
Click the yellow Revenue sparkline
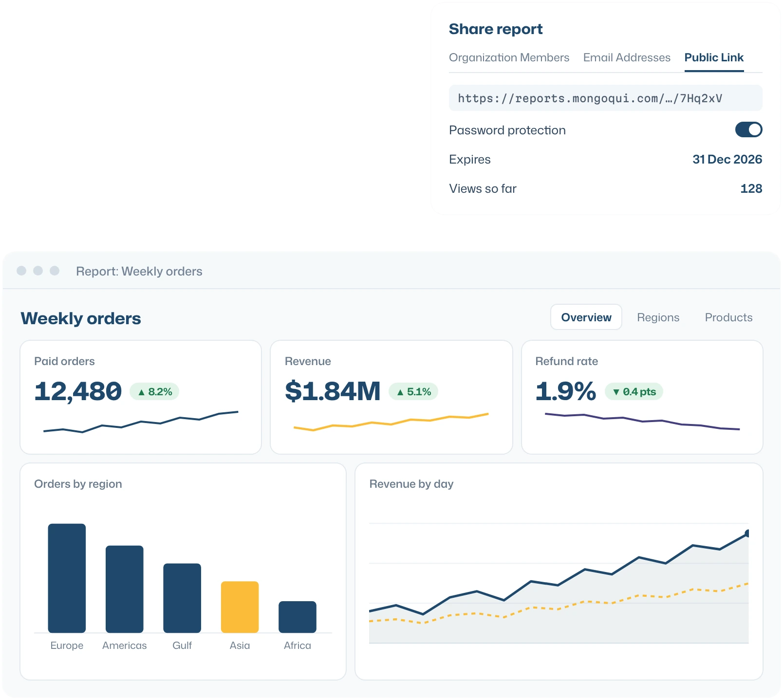(x=391, y=422)
